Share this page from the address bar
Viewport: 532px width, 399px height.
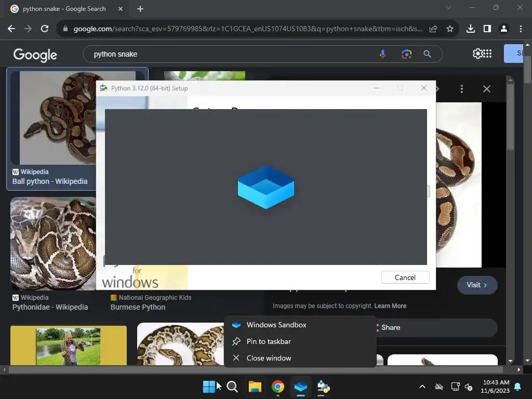[x=433, y=29]
